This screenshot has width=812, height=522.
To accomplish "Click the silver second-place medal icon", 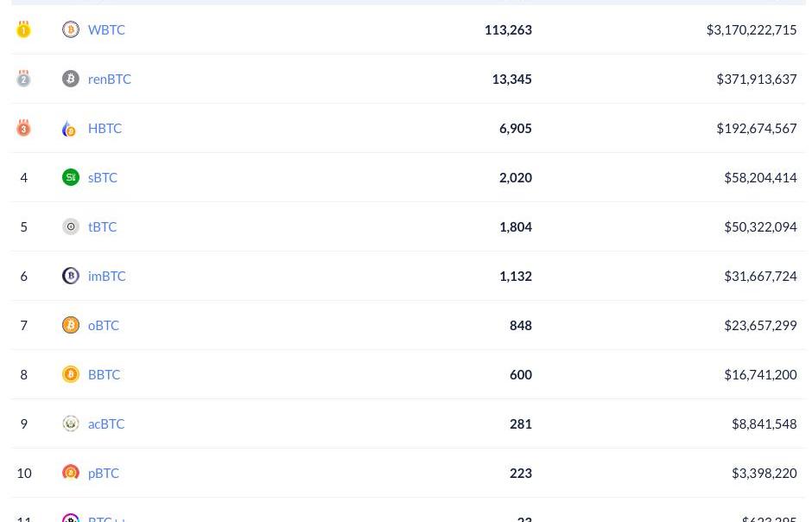I will click(23, 79).
